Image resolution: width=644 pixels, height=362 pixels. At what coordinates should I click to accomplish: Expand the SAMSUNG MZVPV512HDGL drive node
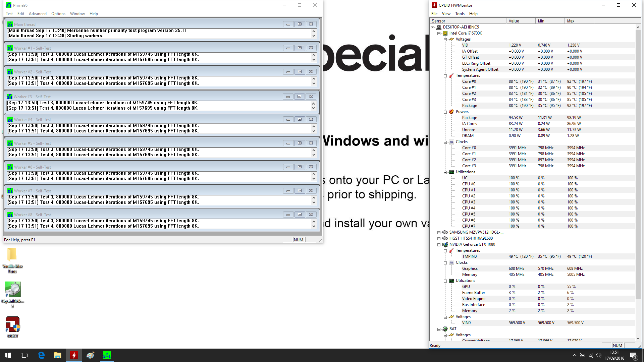(439, 232)
